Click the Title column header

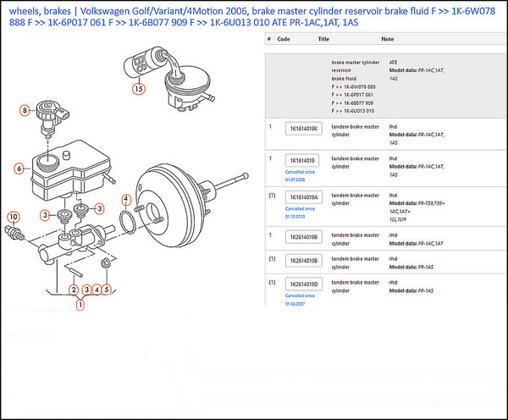pyautogui.click(x=323, y=39)
